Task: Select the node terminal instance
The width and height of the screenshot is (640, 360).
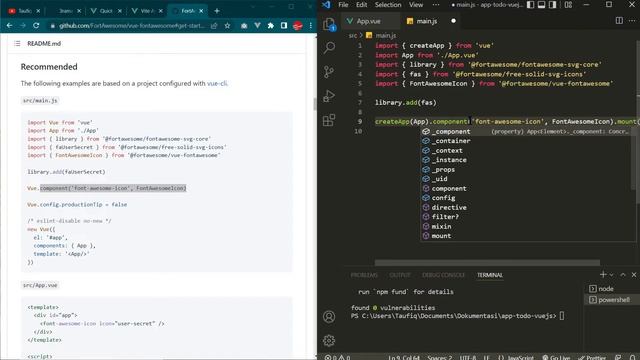Action: coord(611,289)
